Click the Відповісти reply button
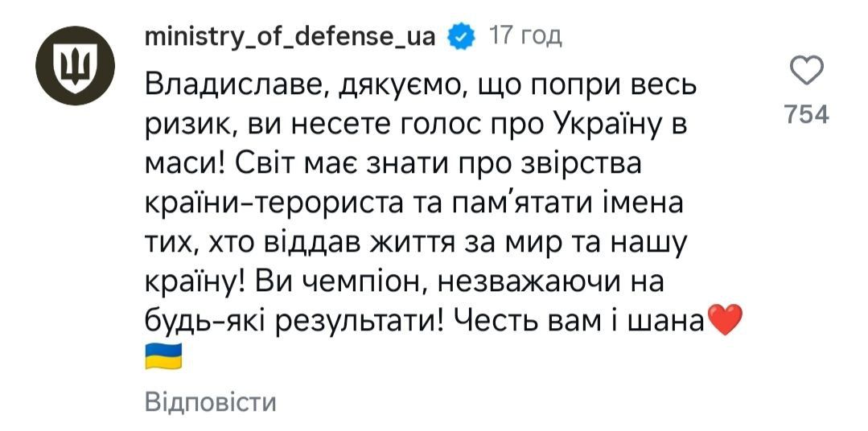868x431 pixels. [211, 401]
